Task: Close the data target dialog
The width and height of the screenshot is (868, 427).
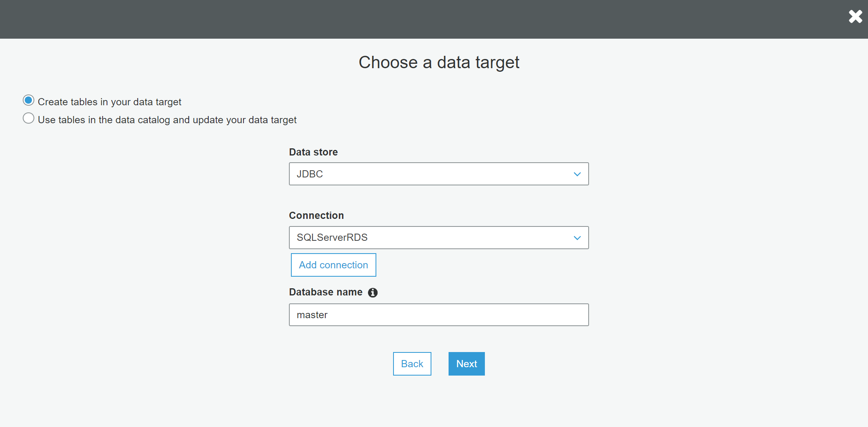Action: pyautogui.click(x=855, y=17)
